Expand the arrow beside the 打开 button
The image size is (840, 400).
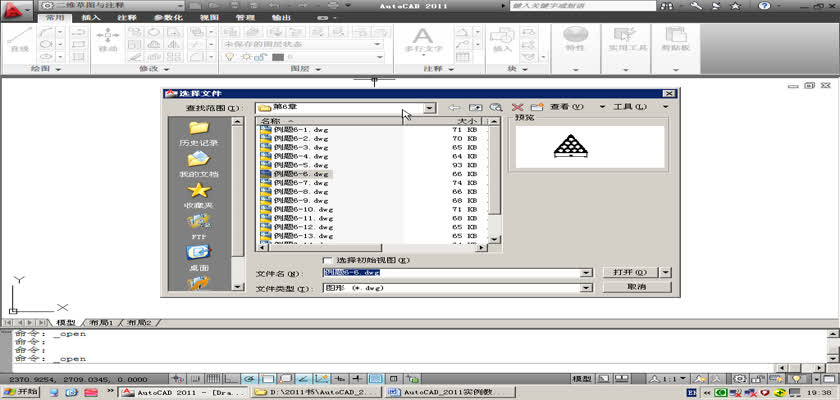coord(666,272)
